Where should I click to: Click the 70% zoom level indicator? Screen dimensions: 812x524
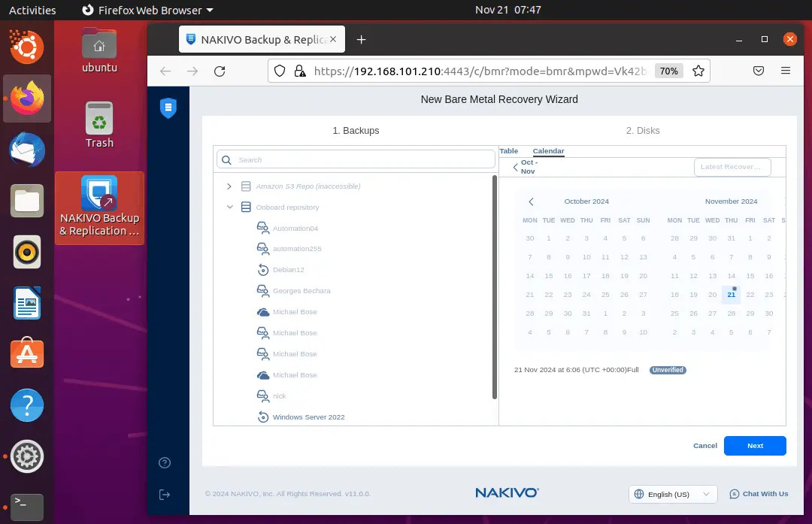point(668,71)
